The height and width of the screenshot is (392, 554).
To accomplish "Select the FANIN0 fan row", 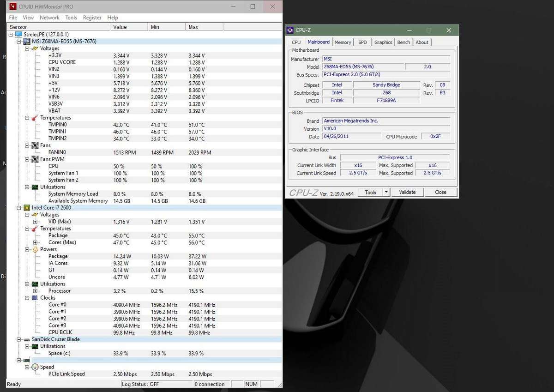I will click(x=144, y=152).
